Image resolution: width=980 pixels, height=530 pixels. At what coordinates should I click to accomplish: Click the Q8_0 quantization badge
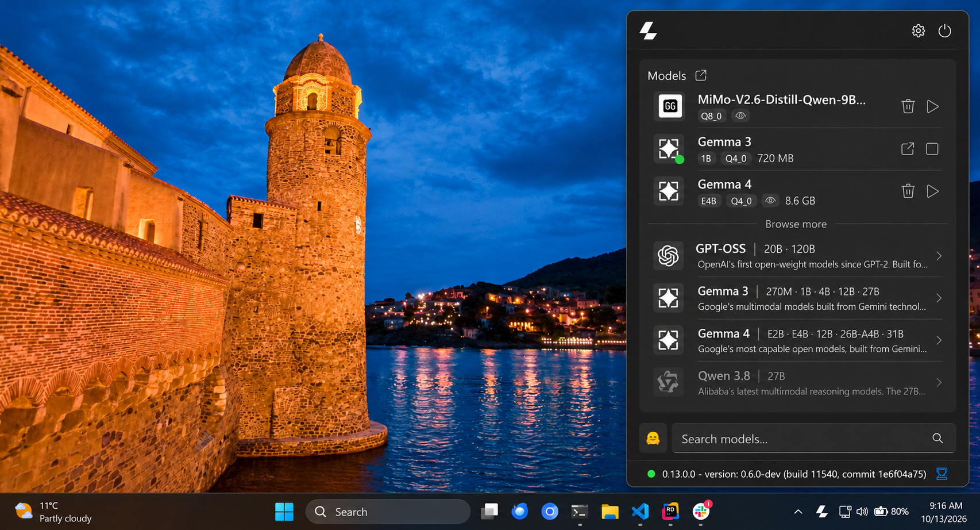click(x=711, y=116)
